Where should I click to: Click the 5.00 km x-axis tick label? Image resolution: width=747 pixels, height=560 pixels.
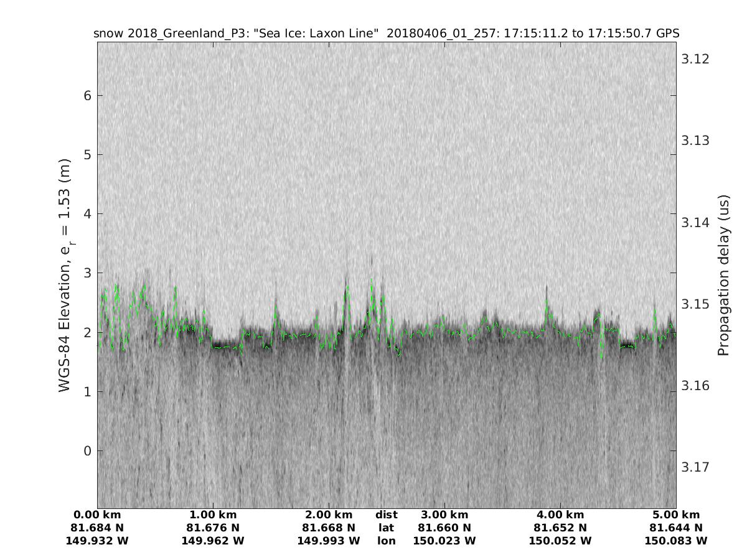click(676, 515)
